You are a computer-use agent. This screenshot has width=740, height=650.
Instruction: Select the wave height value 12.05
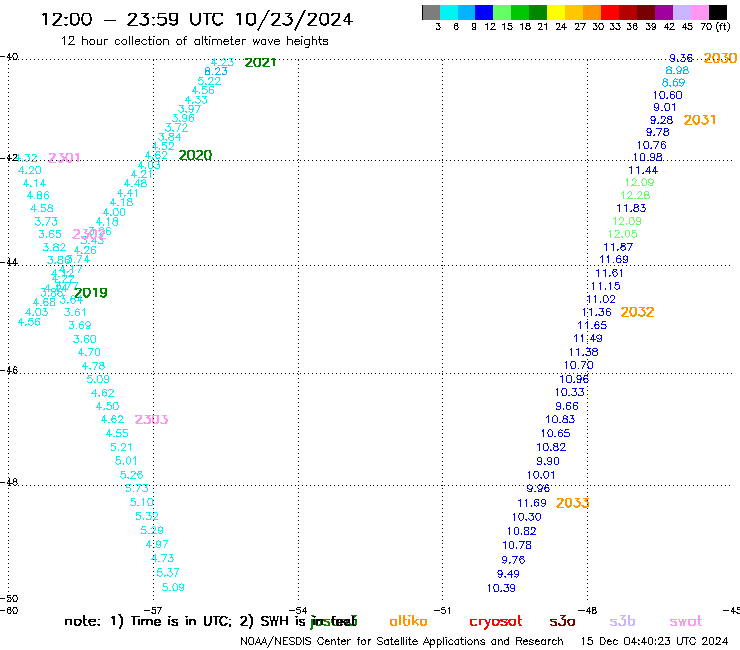pos(622,234)
